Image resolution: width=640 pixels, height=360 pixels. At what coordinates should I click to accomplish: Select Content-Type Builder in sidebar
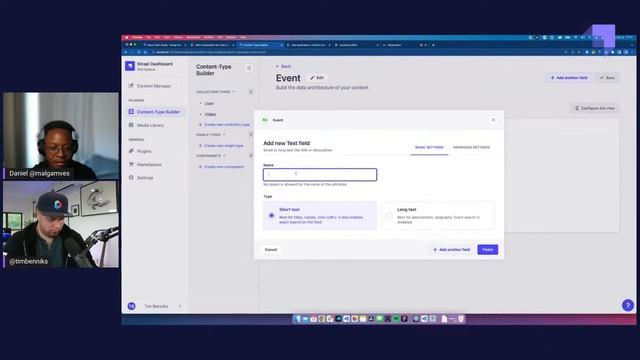click(154, 112)
